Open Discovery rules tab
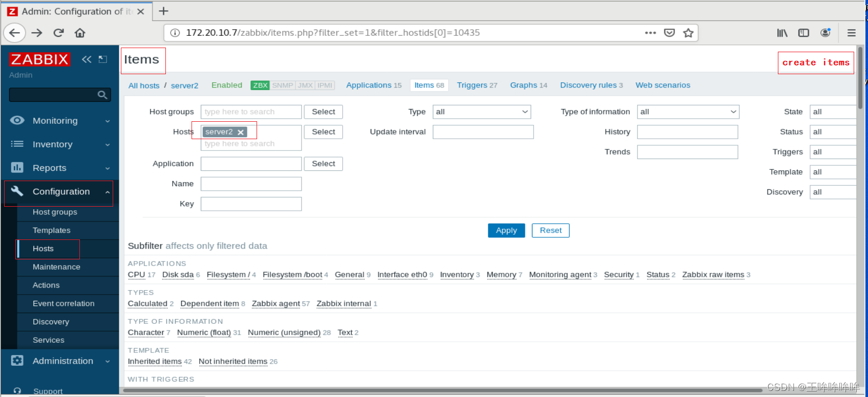 pyautogui.click(x=591, y=85)
